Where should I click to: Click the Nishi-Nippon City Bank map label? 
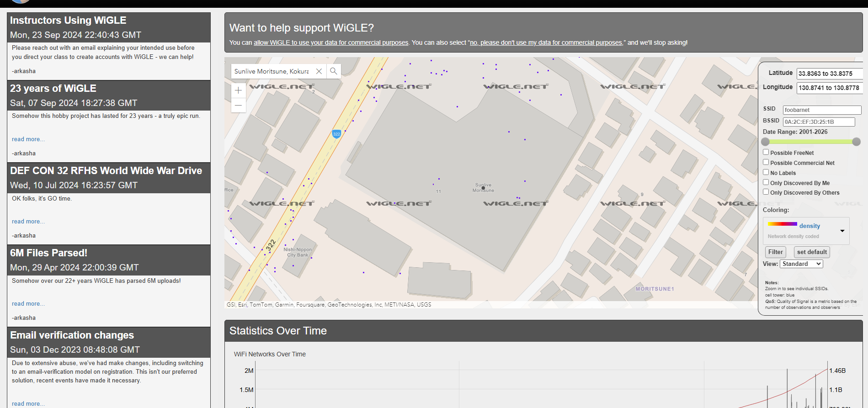[298, 252]
